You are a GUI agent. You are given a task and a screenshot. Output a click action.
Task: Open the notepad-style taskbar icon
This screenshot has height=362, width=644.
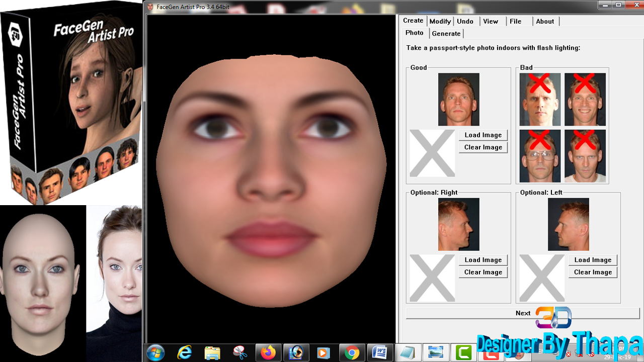pos(408,353)
